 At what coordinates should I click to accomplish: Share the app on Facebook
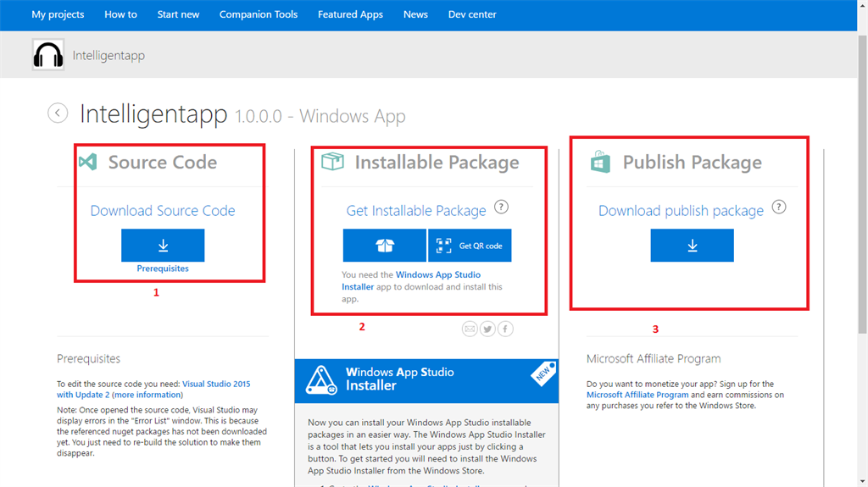pos(505,329)
